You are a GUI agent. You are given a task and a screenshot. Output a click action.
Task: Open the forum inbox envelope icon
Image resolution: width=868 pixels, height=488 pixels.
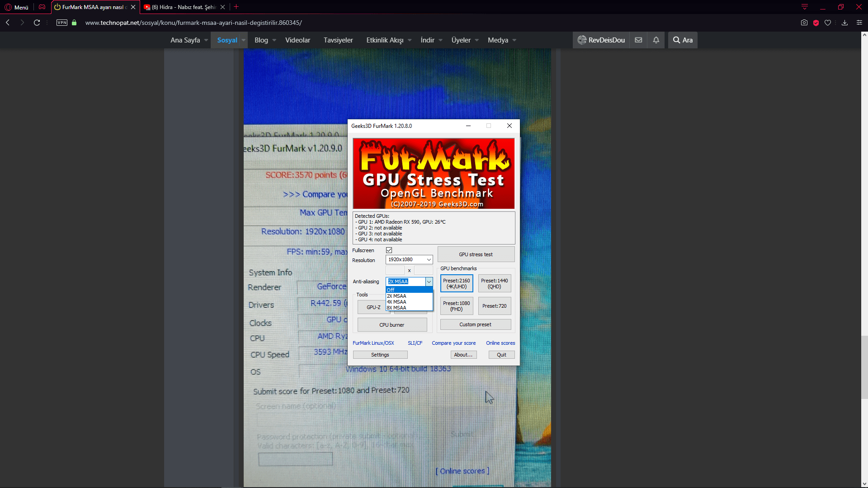tap(638, 40)
